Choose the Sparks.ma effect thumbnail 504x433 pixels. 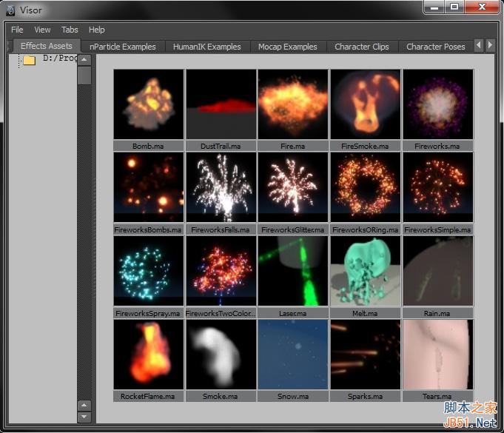tap(366, 355)
